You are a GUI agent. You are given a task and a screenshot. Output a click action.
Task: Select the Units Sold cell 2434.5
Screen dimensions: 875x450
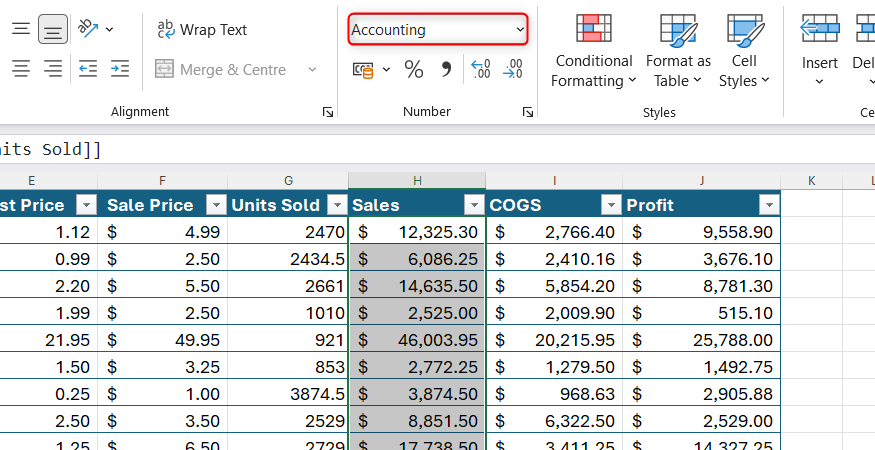(x=288, y=259)
